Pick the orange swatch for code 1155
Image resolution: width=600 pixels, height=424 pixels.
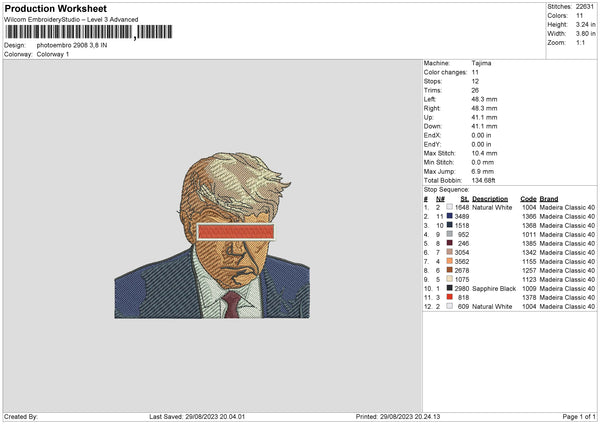pos(449,261)
